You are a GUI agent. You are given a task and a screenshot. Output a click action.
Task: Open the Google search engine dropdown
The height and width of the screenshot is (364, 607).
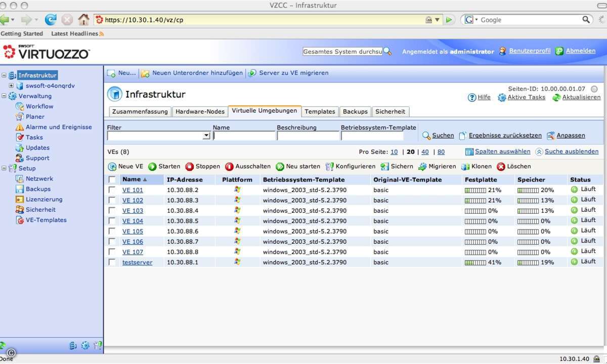coord(476,20)
